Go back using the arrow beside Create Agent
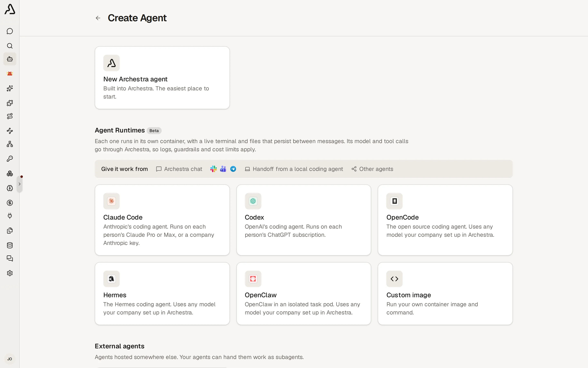Viewport: 588px width, 368px height. coord(98,18)
